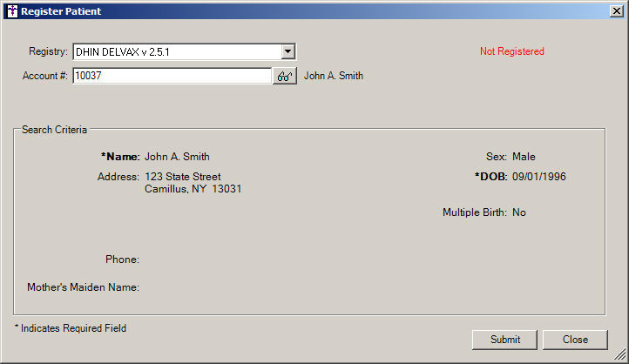The height and width of the screenshot is (364, 629).
Task: Open the Registry dropdown arrow
Action: point(287,51)
